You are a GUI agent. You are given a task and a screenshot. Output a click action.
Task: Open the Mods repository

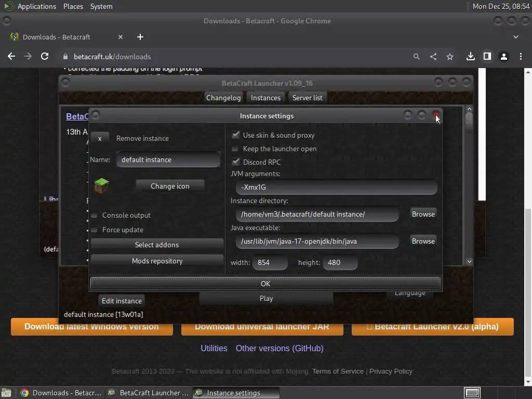coord(157,261)
